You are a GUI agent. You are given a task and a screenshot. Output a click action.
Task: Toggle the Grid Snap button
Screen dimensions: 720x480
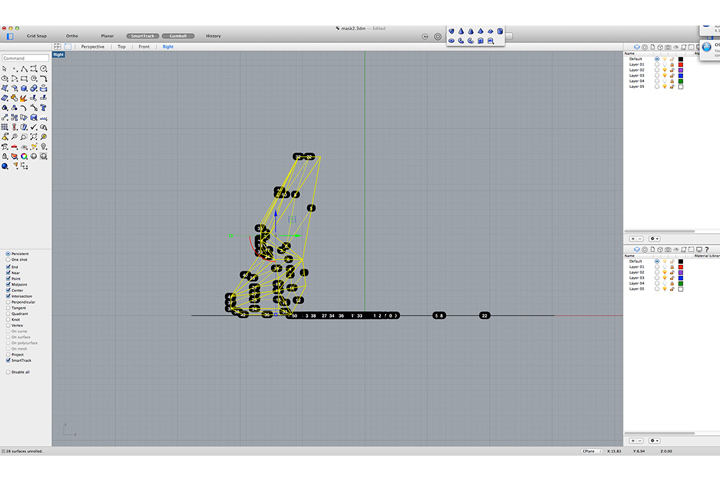36,36
